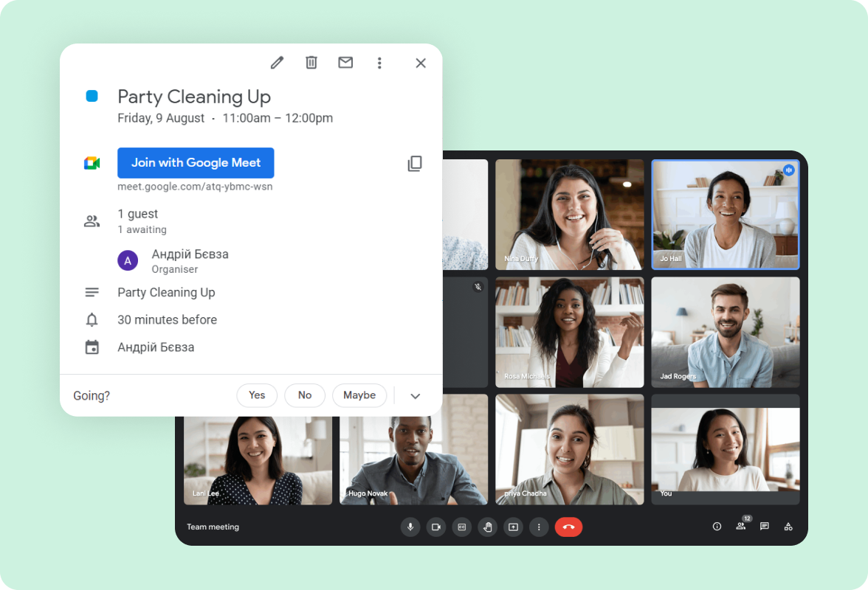The image size is (868, 590).
Task: Open the in-call chat panel
Action: click(764, 527)
